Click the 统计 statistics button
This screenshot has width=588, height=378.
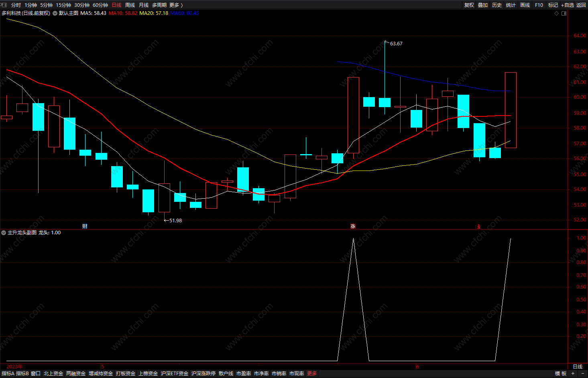(x=511, y=5)
